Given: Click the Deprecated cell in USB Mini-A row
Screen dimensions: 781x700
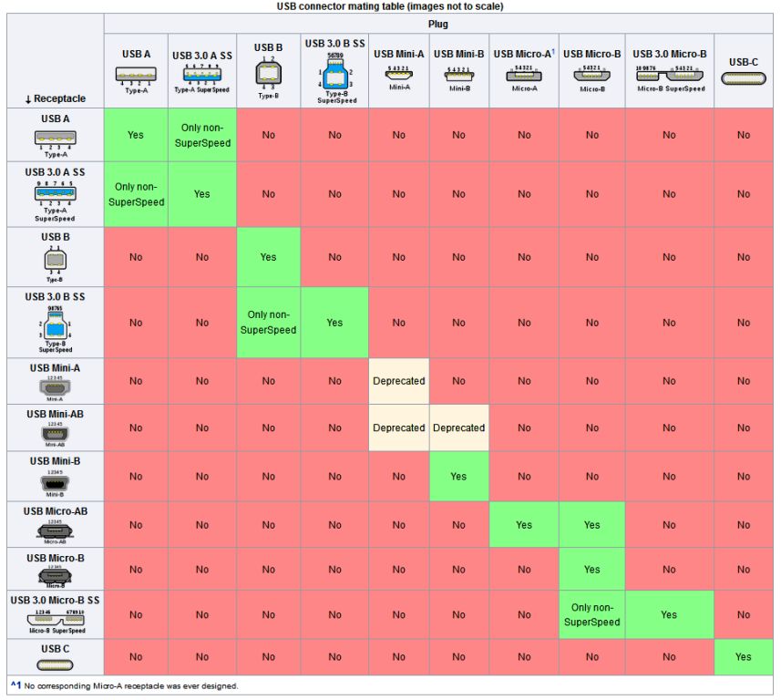Looking at the screenshot, I should point(398,381).
